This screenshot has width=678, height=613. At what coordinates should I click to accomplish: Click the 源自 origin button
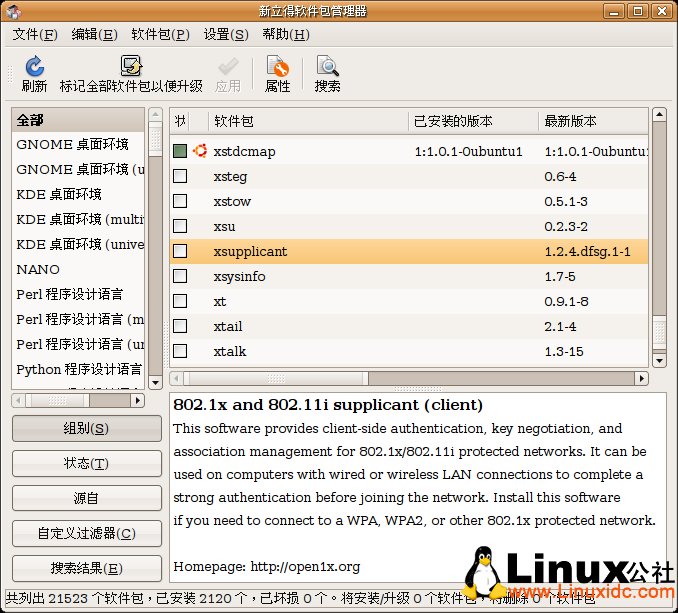[x=86, y=498]
